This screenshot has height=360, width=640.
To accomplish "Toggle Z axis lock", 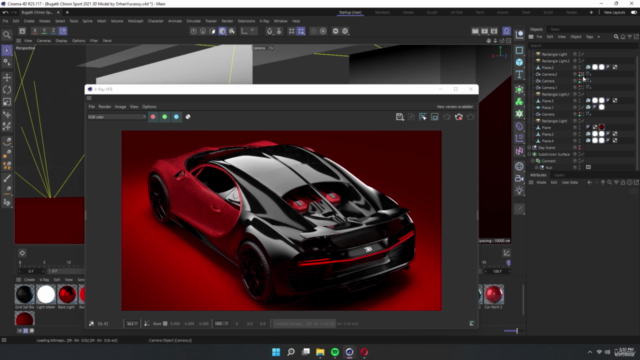I will click(53, 31).
